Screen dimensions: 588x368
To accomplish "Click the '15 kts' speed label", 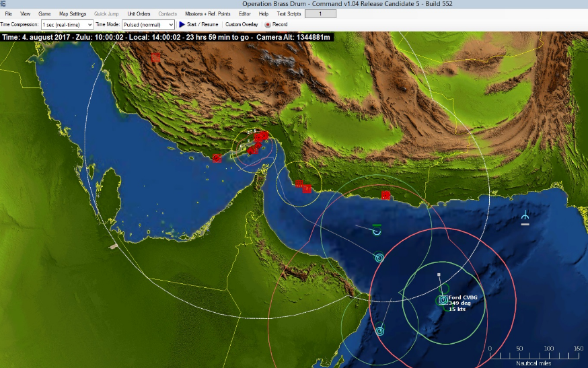I will pos(457,309).
